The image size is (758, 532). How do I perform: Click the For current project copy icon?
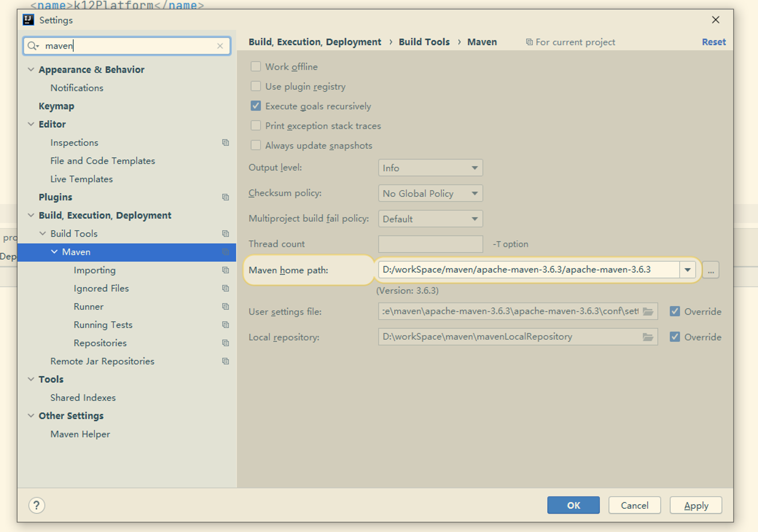point(529,42)
